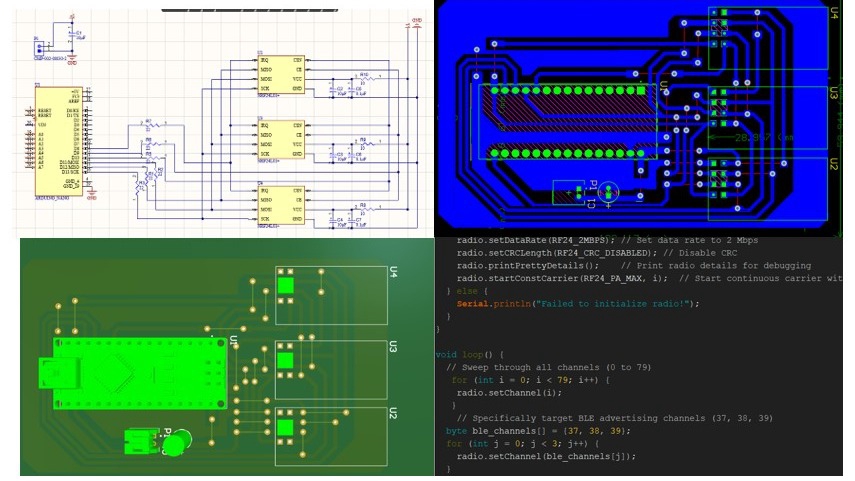This screenshot has height=481, width=855.
Task: Click the round C1 capacitor footprint on the PCB
Action: tap(610, 191)
